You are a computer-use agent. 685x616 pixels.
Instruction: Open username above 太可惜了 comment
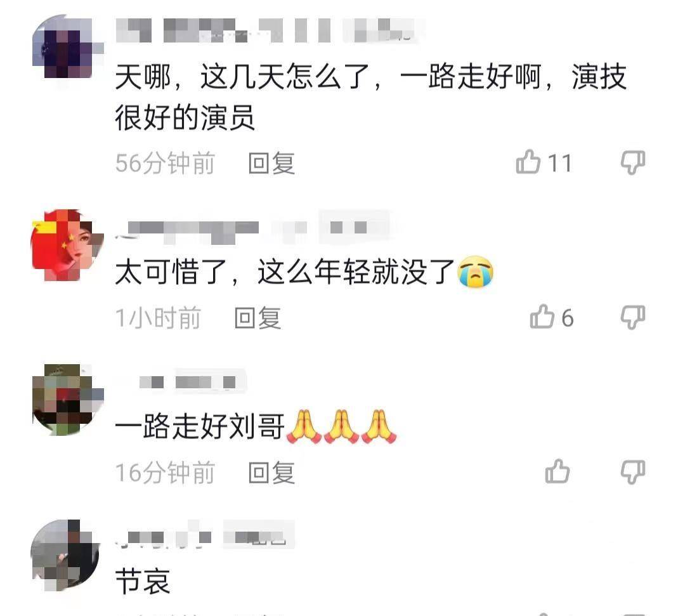[x=252, y=228]
